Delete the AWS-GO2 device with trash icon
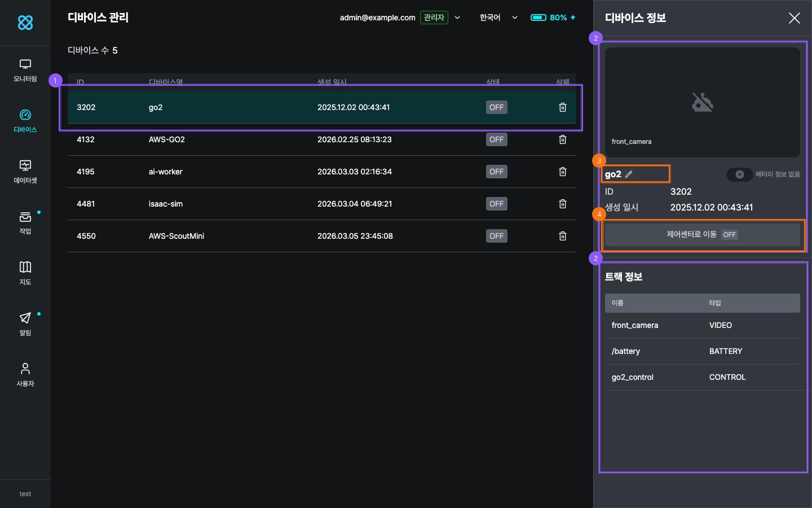This screenshot has height=508, width=812. pyautogui.click(x=562, y=139)
